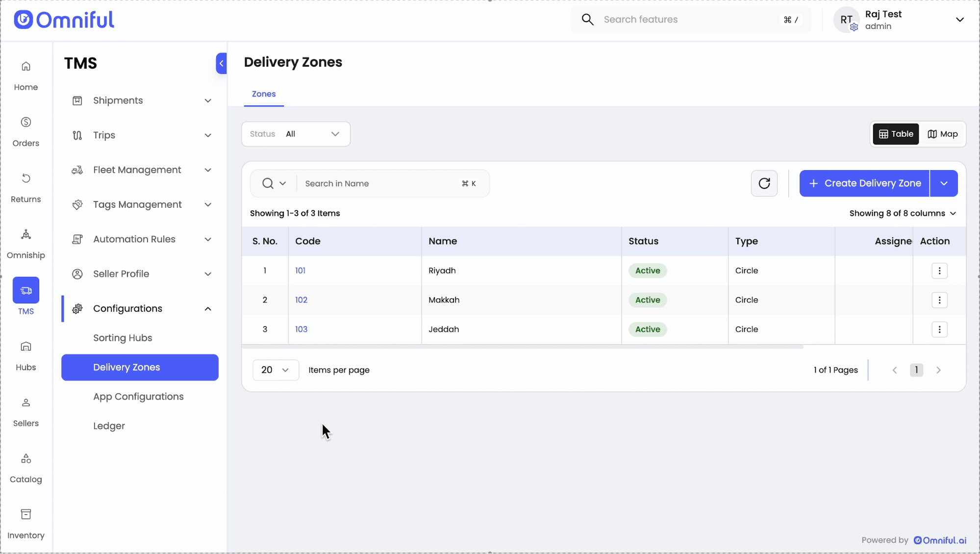Open Sorting Hubs under Configurations
This screenshot has width=980, height=554.
[123, 338]
